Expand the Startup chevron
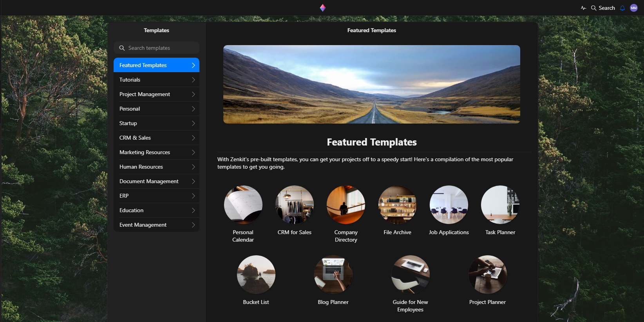The width and height of the screenshot is (644, 322). tap(193, 123)
